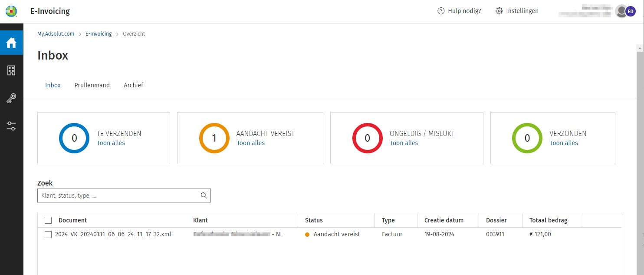The image size is (644, 275).
Task: Open Hulp nodig? help link
Action: point(459,11)
